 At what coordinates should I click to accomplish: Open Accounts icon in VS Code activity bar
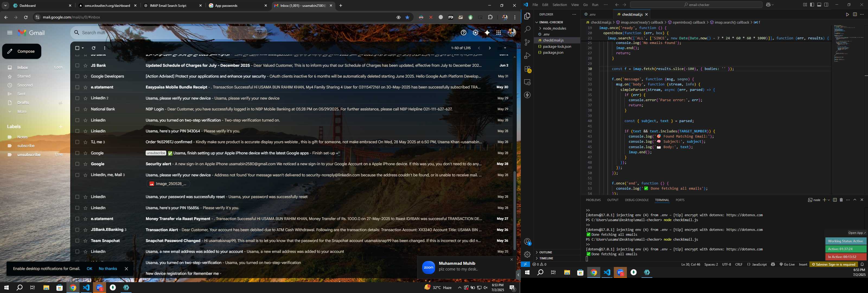pos(527,242)
